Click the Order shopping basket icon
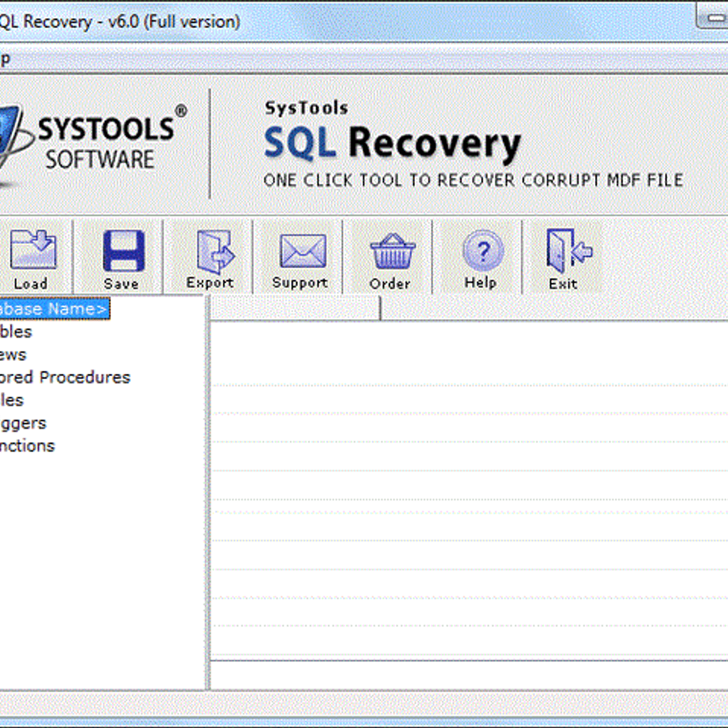 pos(392,251)
